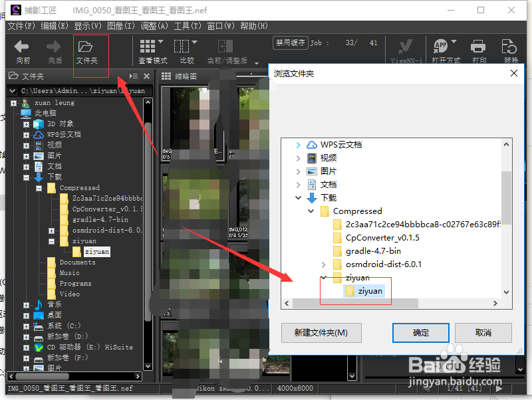Image resolution: width=532 pixels, height=400 pixels.
Task: Select 3D 对象 in left folder tree
Action: tap(60, 124)
